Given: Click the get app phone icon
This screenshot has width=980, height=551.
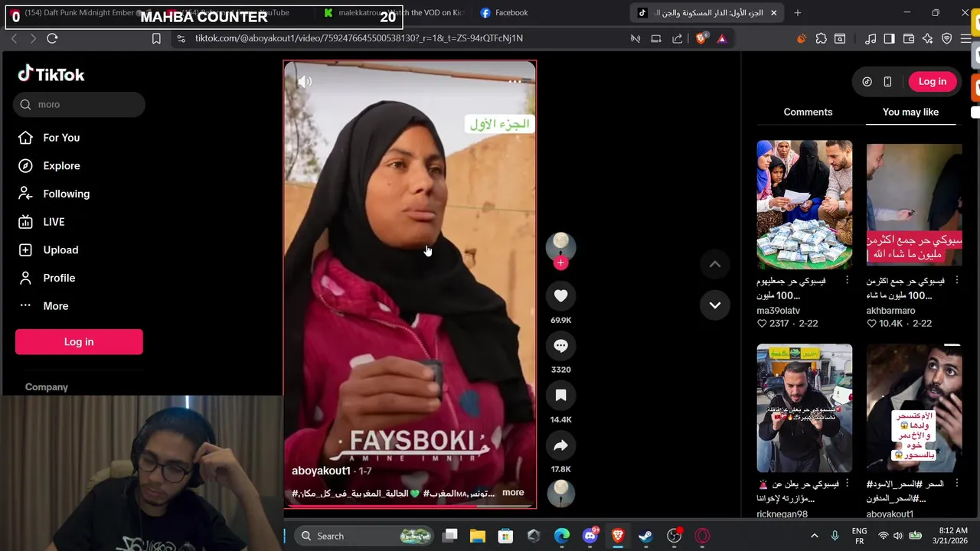Looking at the screenshot, I should pyautogui.click(x=887, y=82).
